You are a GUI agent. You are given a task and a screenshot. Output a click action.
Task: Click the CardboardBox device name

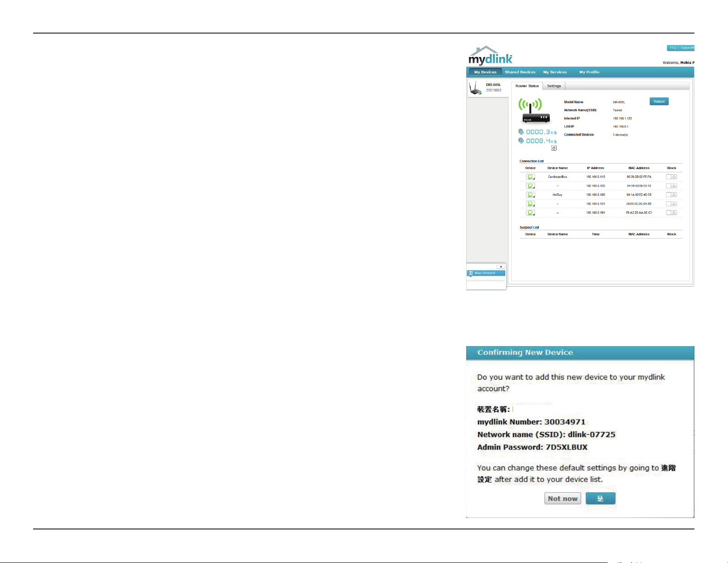558,177
